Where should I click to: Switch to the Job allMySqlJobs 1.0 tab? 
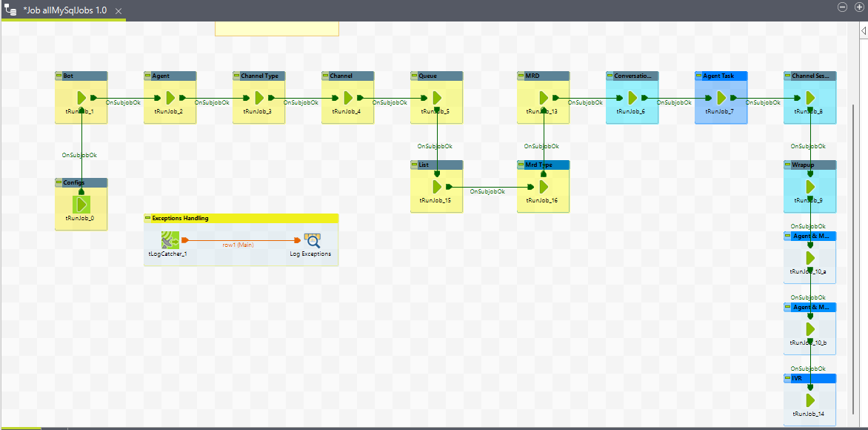pyautogui.click(x=64, y=10)
